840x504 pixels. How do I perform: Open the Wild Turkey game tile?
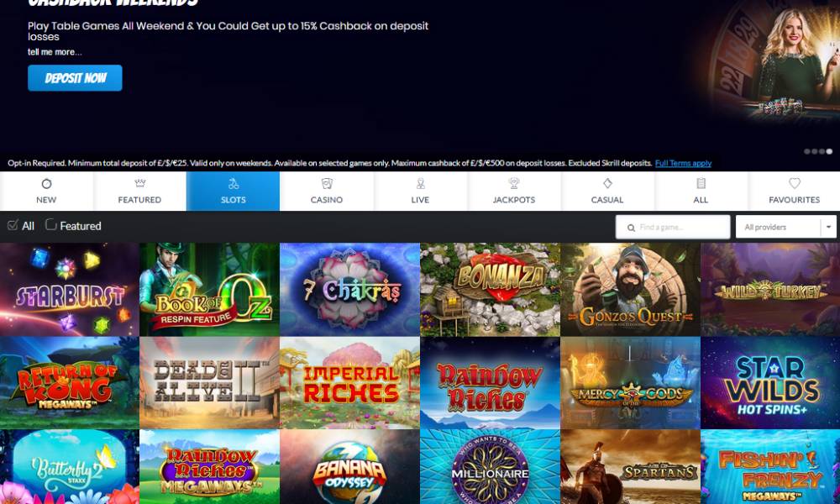770,290
